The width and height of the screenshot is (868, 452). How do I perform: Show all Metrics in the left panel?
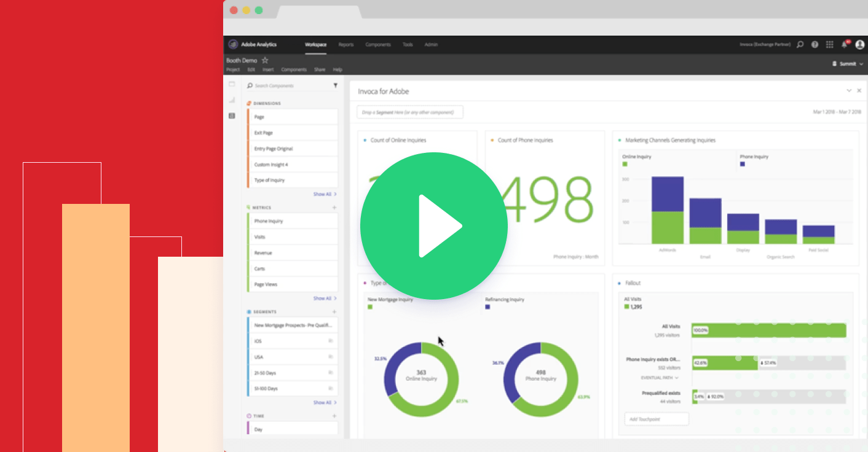(x=324, y=298)
